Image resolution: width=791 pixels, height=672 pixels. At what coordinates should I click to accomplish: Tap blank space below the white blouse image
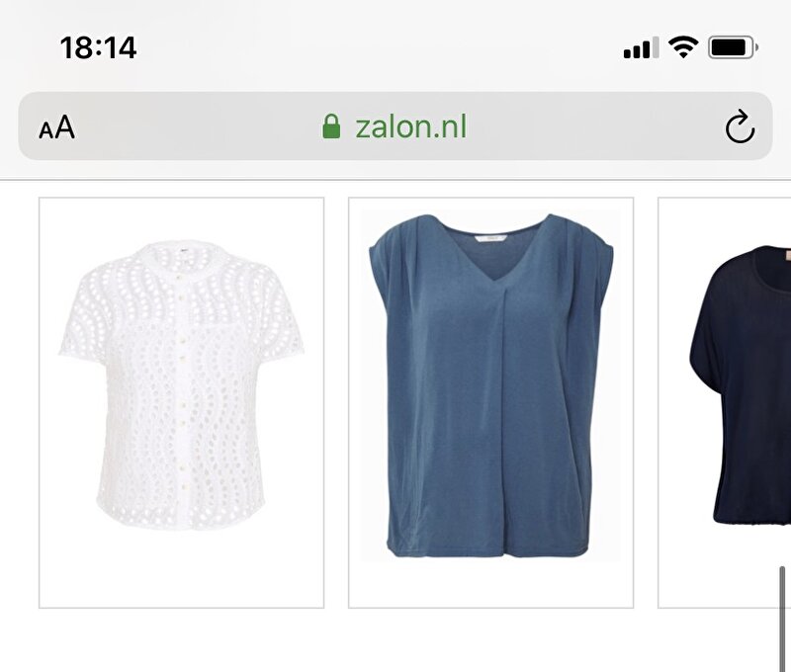(x=182, y=569)
